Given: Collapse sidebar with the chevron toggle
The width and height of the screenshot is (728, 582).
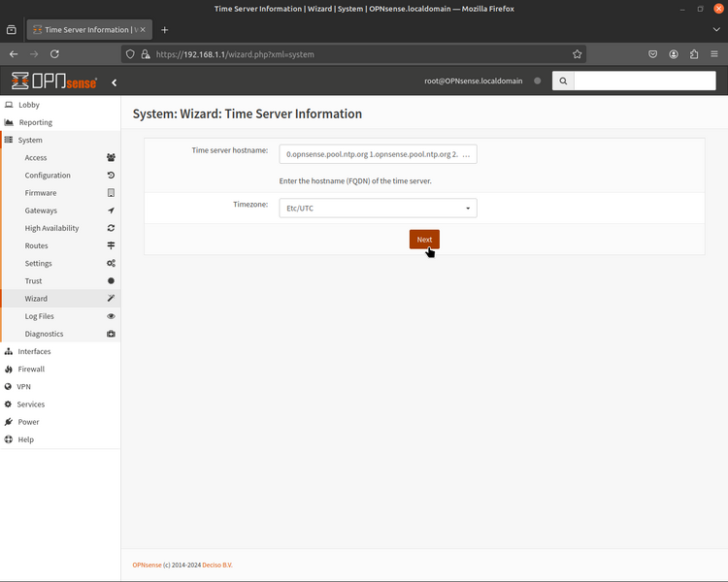Looking at the screenshot, I should pos(115,82).
